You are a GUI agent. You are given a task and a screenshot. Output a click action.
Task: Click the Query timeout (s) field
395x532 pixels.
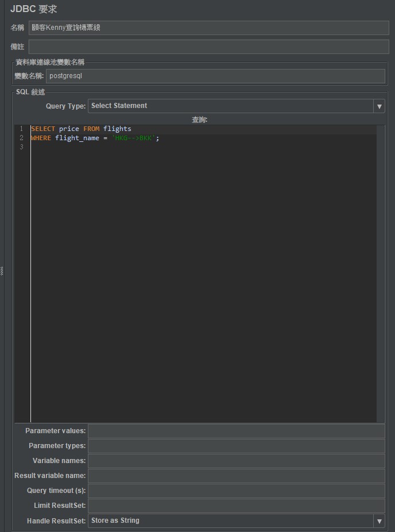[x=236, y=491]
